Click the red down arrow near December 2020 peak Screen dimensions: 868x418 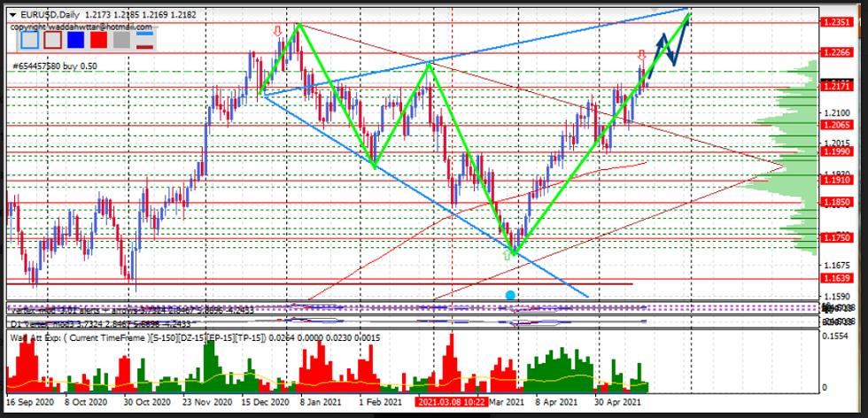click(277, 32)
